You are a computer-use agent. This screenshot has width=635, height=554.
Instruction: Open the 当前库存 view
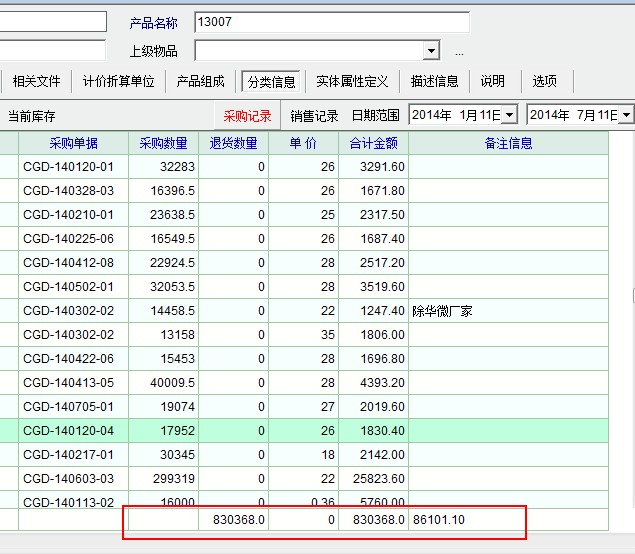(32, 116)
